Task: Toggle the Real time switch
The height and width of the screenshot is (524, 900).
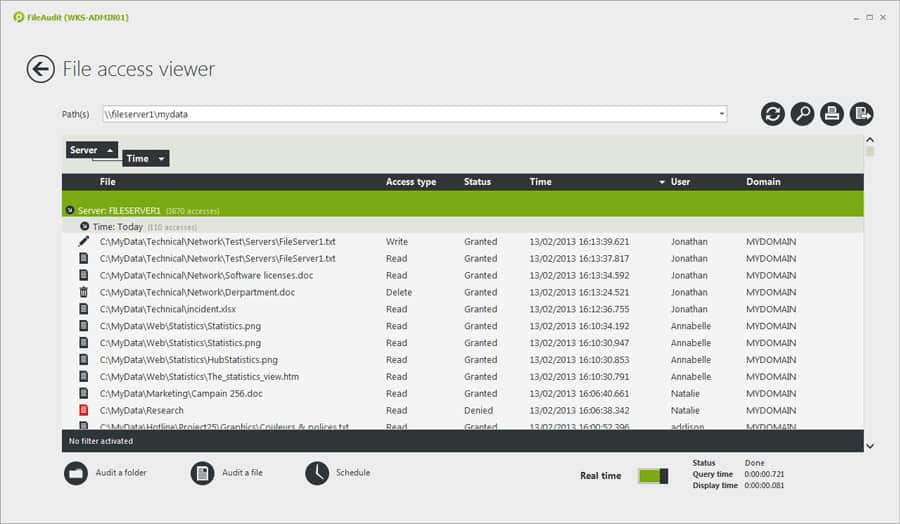Action: click(653, 476)
